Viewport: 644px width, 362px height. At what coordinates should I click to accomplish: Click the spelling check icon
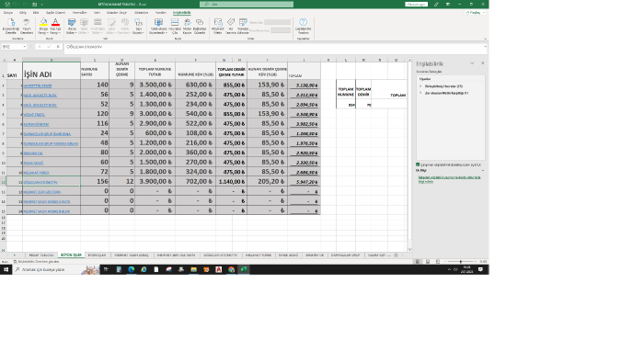[27, 23]
